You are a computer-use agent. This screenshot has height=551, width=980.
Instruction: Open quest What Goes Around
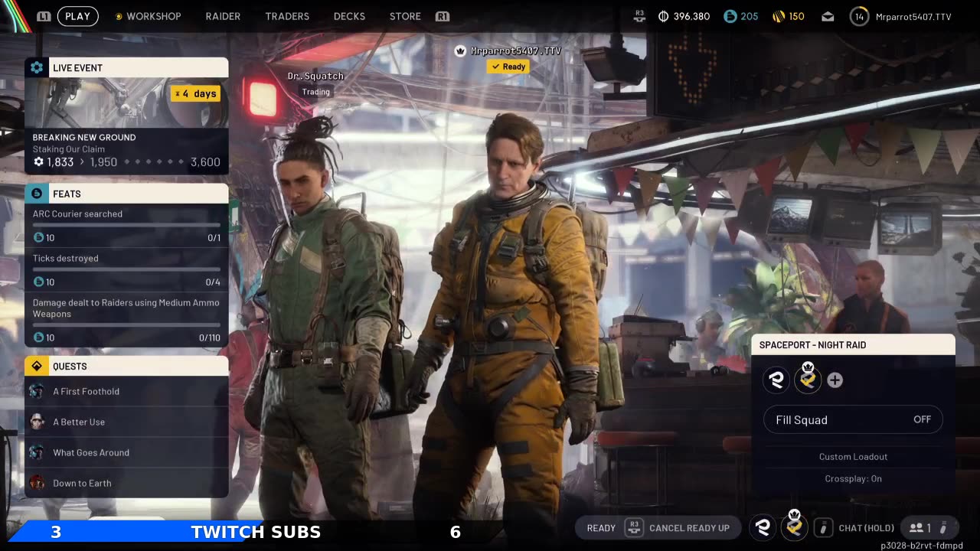126,452
